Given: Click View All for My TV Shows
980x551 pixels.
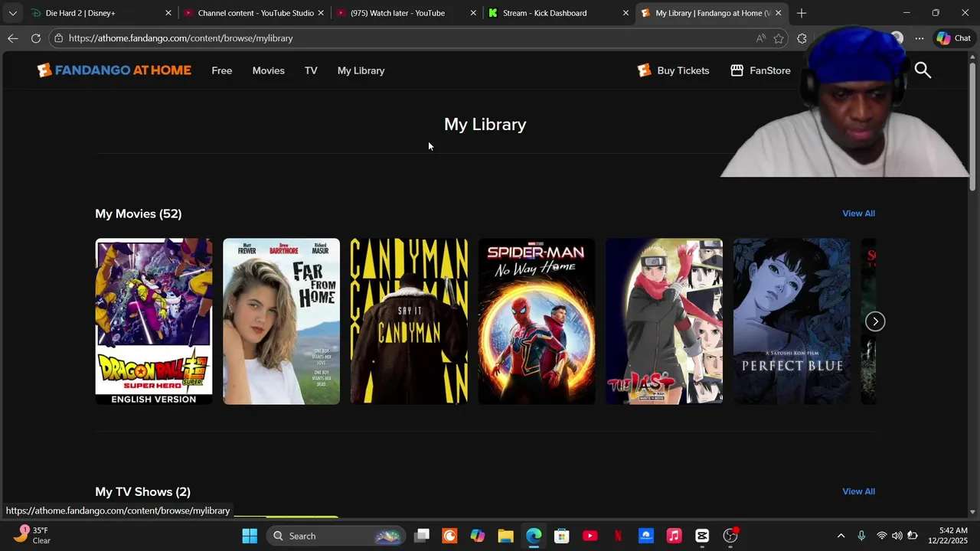Looking at the screenshot, I should point(858,491).
